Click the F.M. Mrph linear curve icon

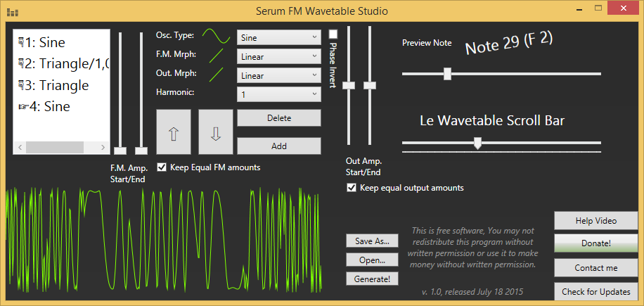217,56
